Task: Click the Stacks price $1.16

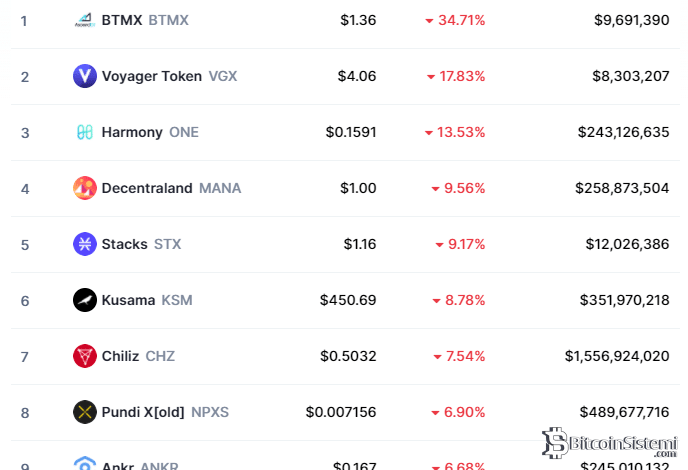Action: coord(360,244)
